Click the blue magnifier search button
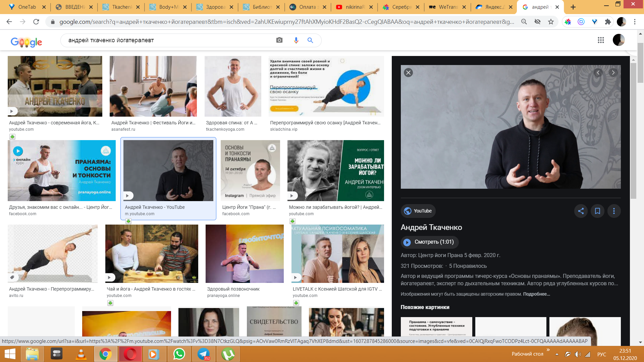The height and width of the screenshot is (362, 644). (310, 40)
